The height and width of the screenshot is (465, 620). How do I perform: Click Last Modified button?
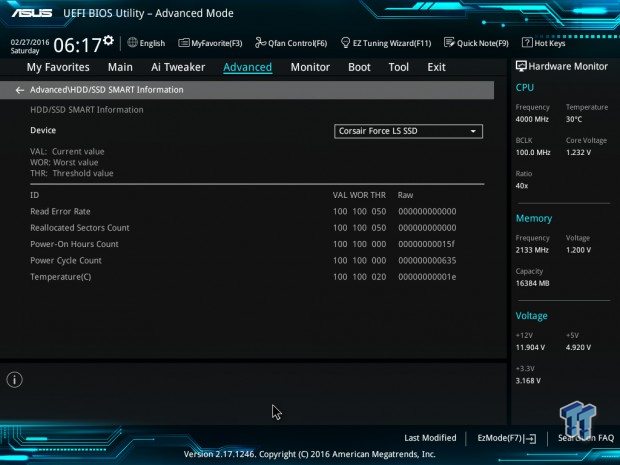pyautogui.click(x=430, y=438)
